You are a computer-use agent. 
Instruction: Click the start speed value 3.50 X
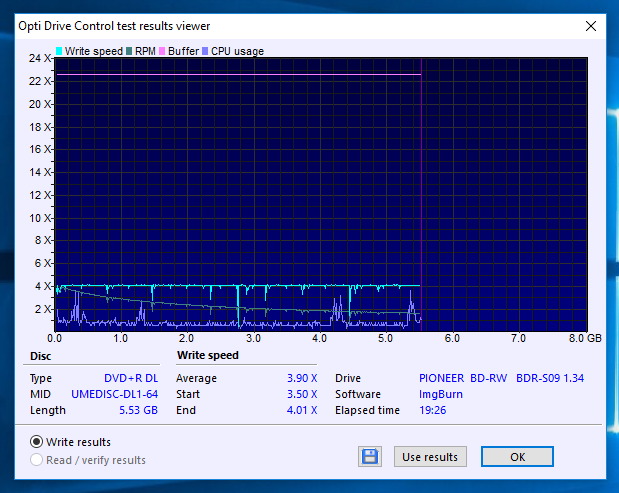click(302, 394)
